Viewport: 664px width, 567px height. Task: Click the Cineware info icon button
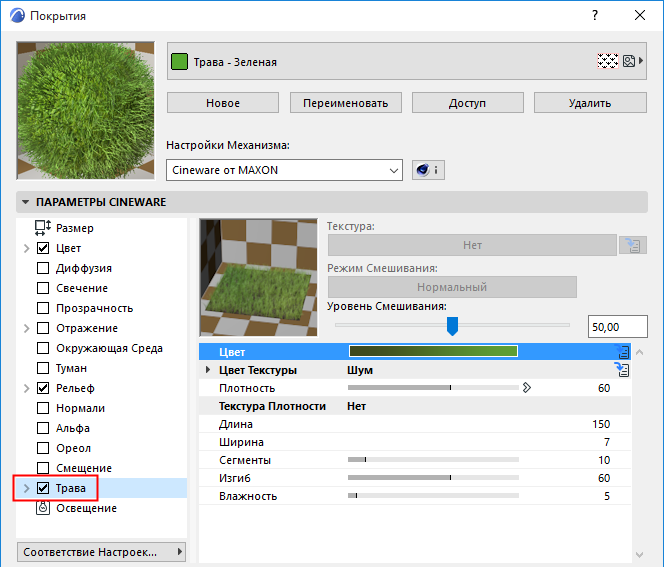(x=428, y=170)
